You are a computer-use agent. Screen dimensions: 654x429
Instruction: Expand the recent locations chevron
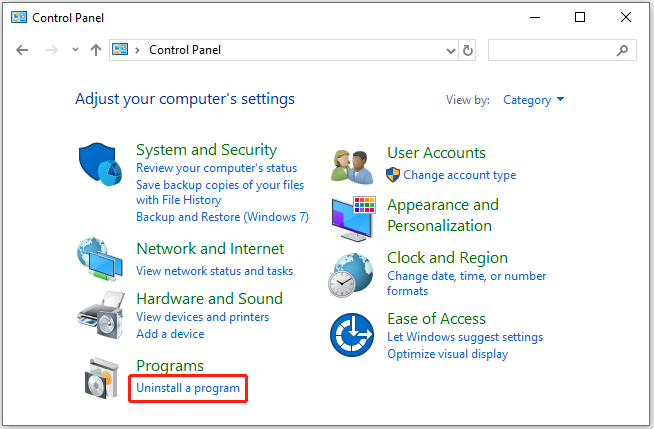[x=75, y=50]
